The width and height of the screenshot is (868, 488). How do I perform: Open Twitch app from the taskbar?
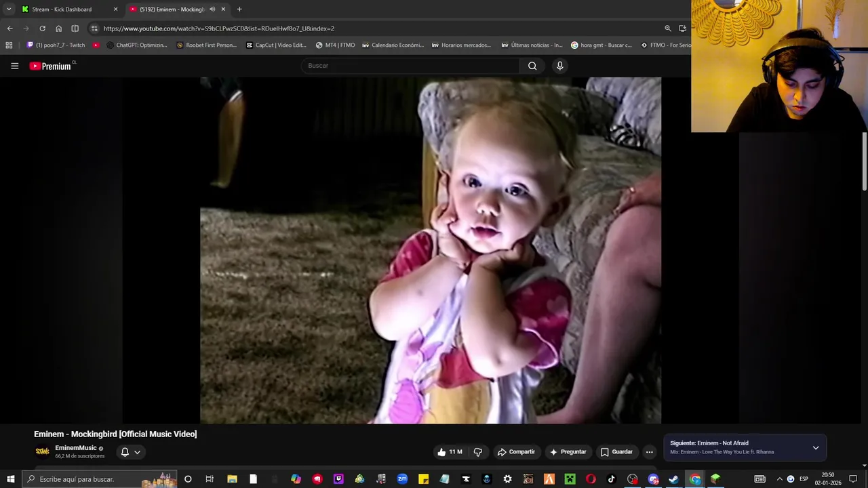click(338, 479)
